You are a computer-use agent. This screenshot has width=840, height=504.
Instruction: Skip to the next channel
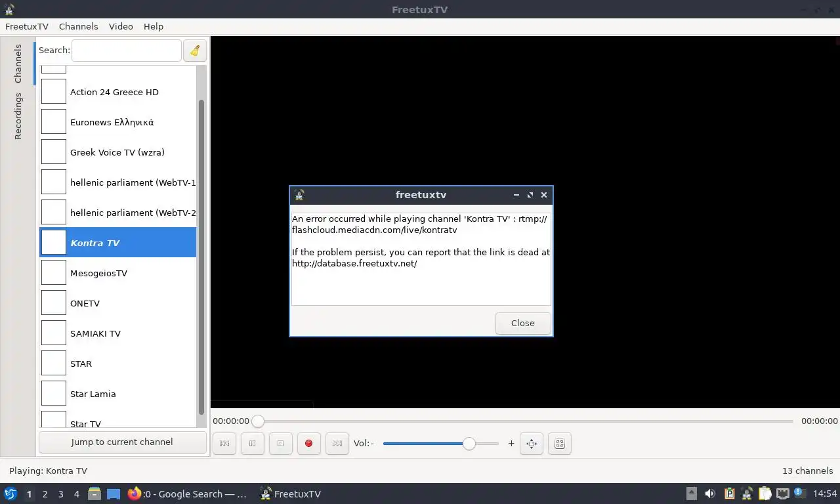coord(337,444)
